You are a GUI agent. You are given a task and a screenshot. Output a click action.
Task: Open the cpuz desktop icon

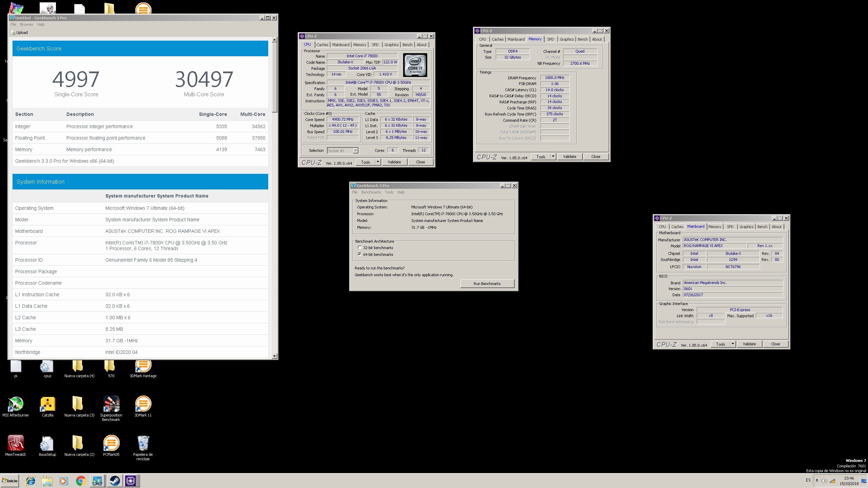47,369
